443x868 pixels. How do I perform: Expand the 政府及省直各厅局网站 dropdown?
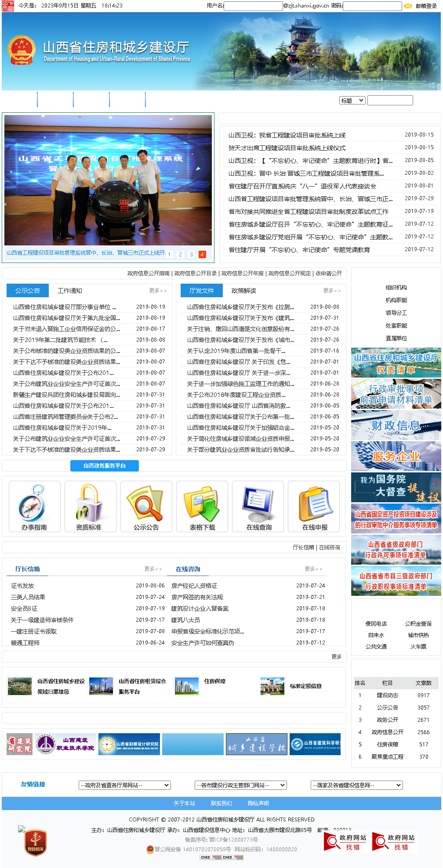pyautogui.click(x=125, y=785)
